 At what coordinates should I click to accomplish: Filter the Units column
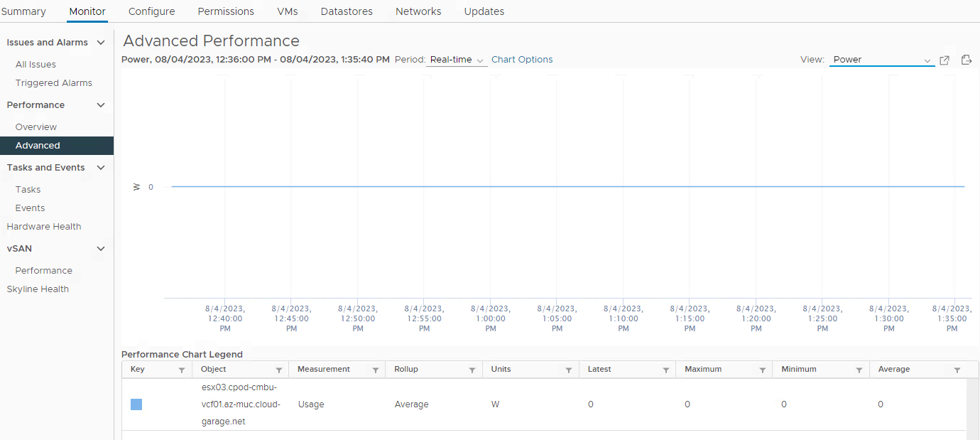[569, 370]
